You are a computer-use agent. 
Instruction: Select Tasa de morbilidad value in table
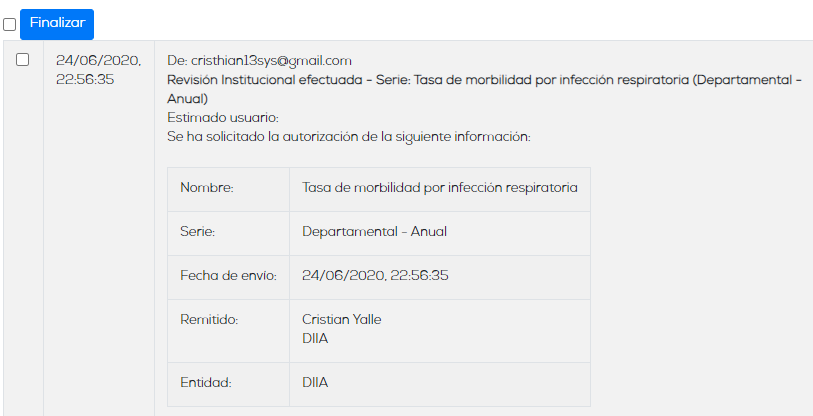coord(440,188)
